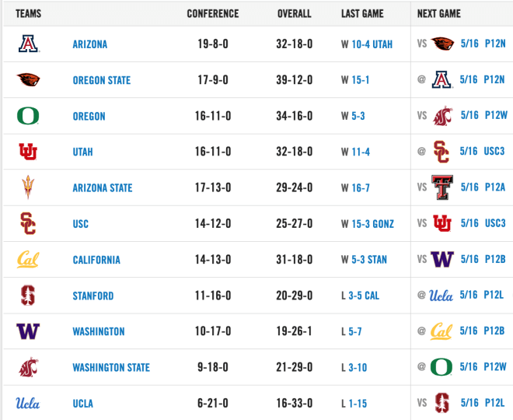Click the Arizona State pitchfork logo

tap(28, 187)
